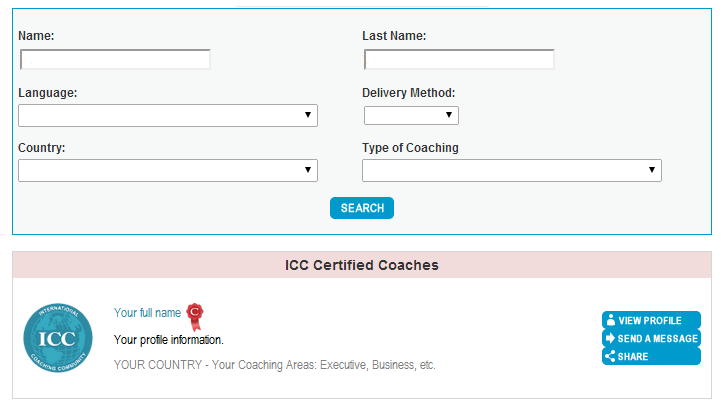The height and width of the screenshot is (411, 725).
Task: Open the Delivery Method dropdown
Action: click(x=411, y=116)
